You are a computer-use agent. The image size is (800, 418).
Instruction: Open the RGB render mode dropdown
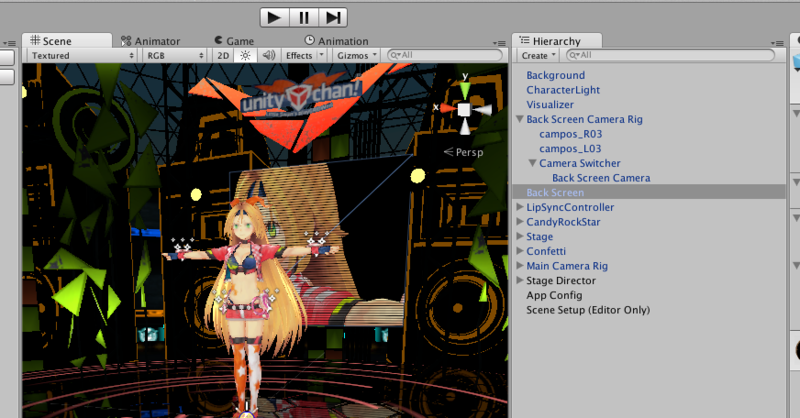click(x=174, y=55)
